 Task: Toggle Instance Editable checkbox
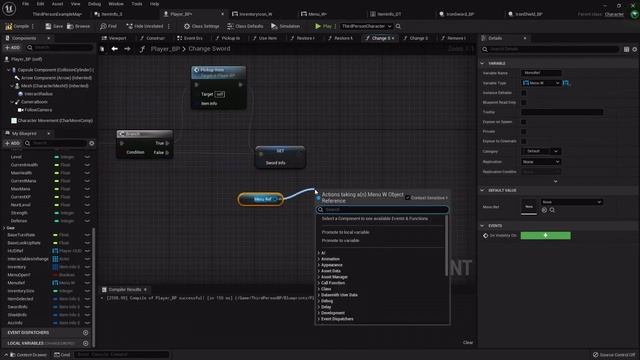point(524,93)
